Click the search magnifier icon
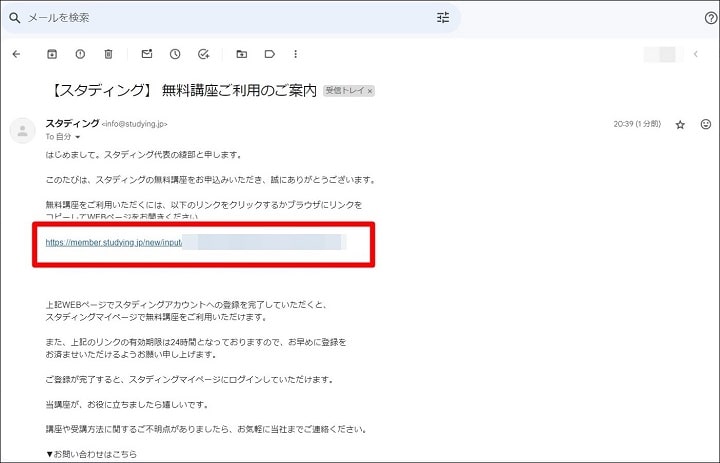Image resolution: width=720 pixels, height=463 pixels. (15, 18)
